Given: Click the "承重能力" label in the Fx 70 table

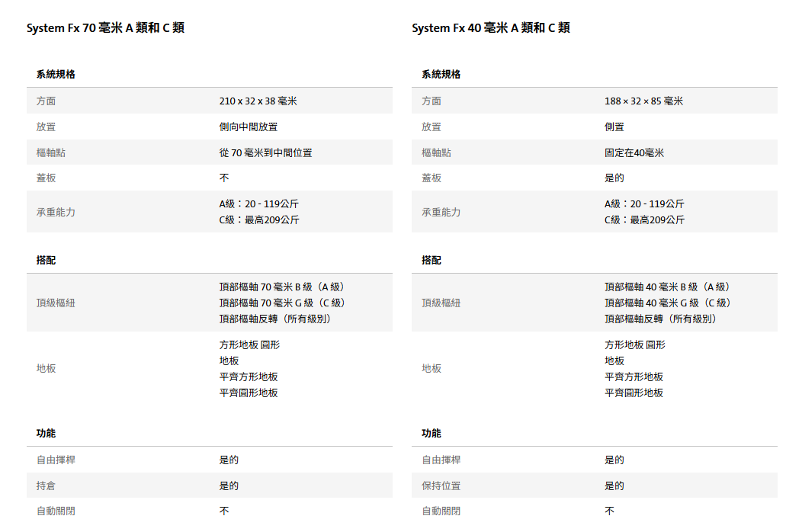Looking at the screenshot, I should click(56, 213).
